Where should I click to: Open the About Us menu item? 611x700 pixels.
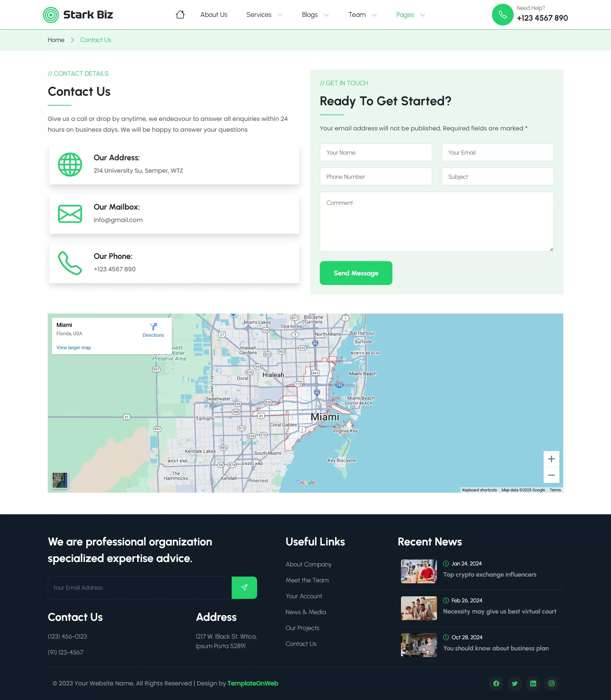click(x=214, y=15)
